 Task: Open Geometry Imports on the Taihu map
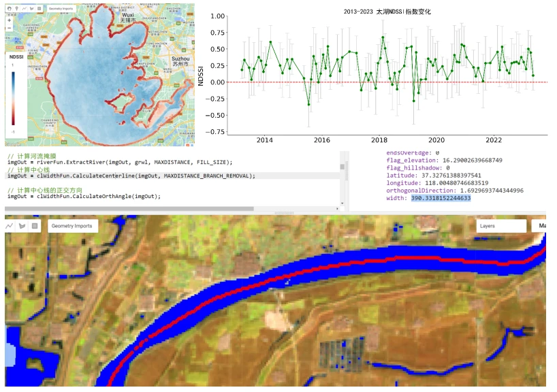pyautogui.click(x=61, y=8)
